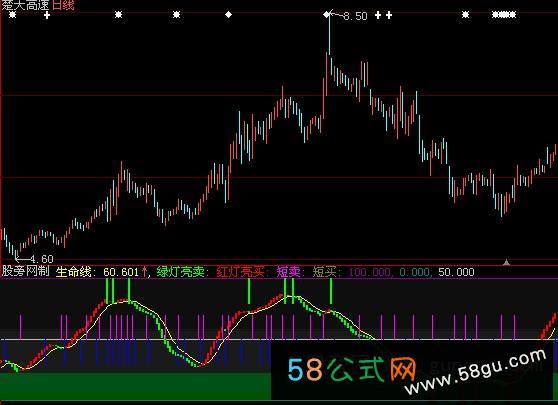Click the 4.60 low price label
This screenshot has width=558, height=405.
[x=41, y=259]
